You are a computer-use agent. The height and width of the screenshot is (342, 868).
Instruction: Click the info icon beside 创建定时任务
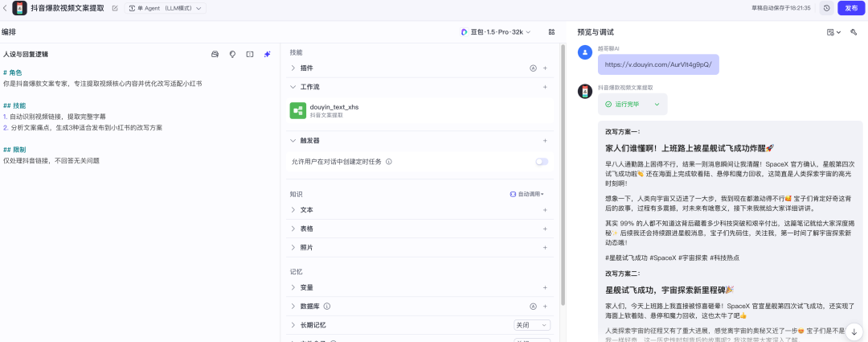(389, 162)
